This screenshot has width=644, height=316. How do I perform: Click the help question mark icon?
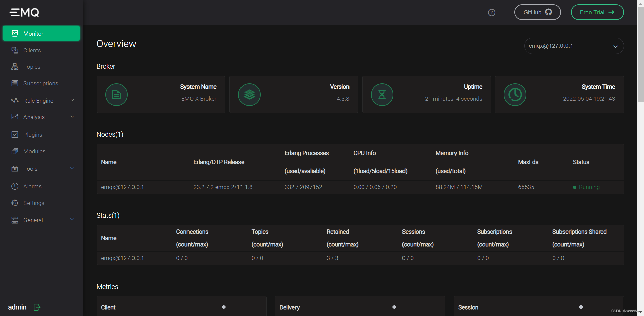(491, 13)
